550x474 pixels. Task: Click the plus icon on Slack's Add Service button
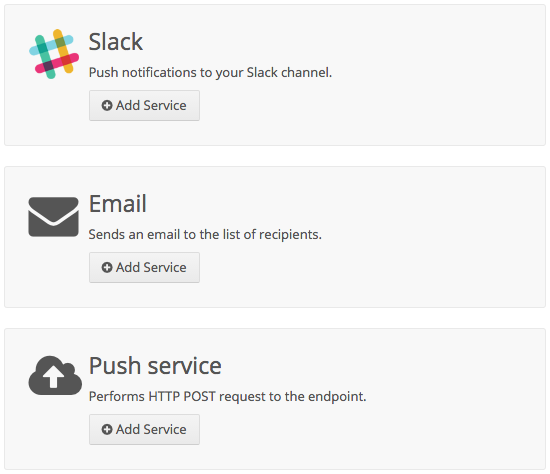coord(107,105)
